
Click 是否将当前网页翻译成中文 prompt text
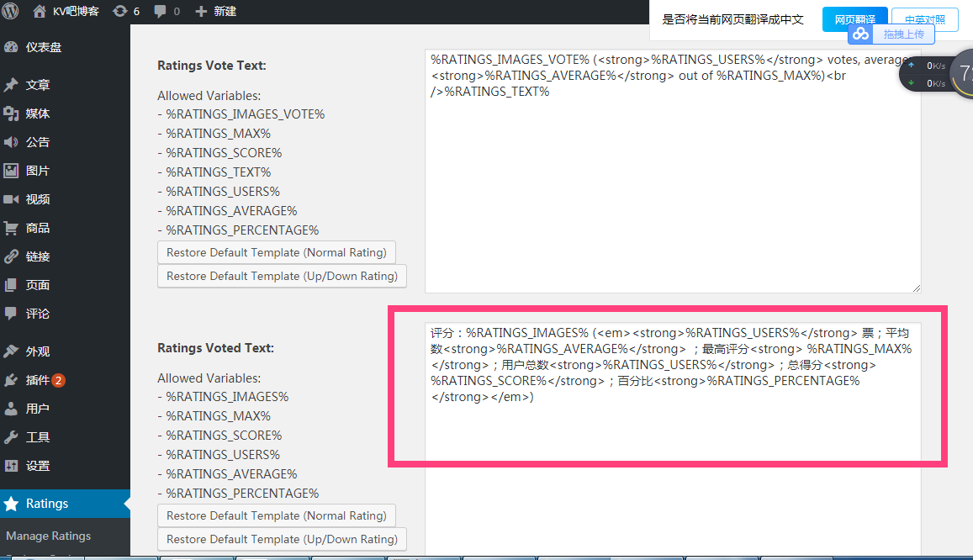[732, 20]
